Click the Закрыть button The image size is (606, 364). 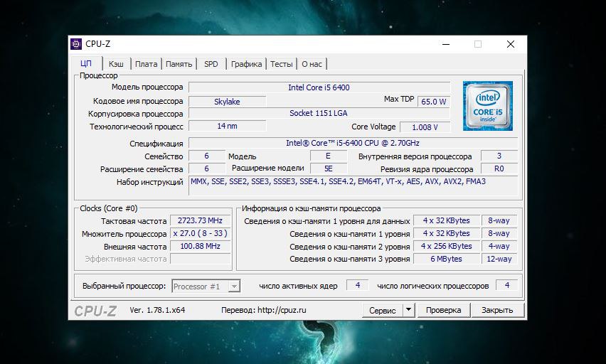coord(497,310)
